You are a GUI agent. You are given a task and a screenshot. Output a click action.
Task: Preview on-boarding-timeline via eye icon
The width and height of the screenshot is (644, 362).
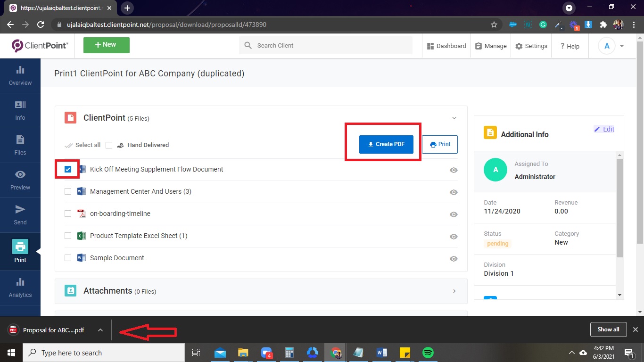pyautogui.click(x=454, y=214)
